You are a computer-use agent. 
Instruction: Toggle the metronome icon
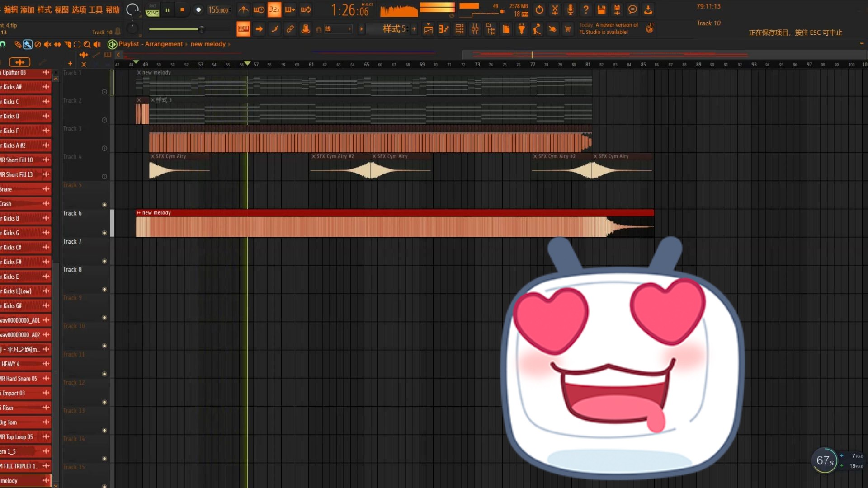click(243, 9)
